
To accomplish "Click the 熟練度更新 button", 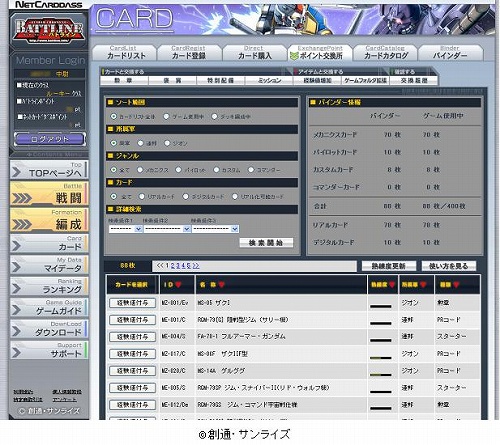I will pyautogui.click(x=389, y=266).
